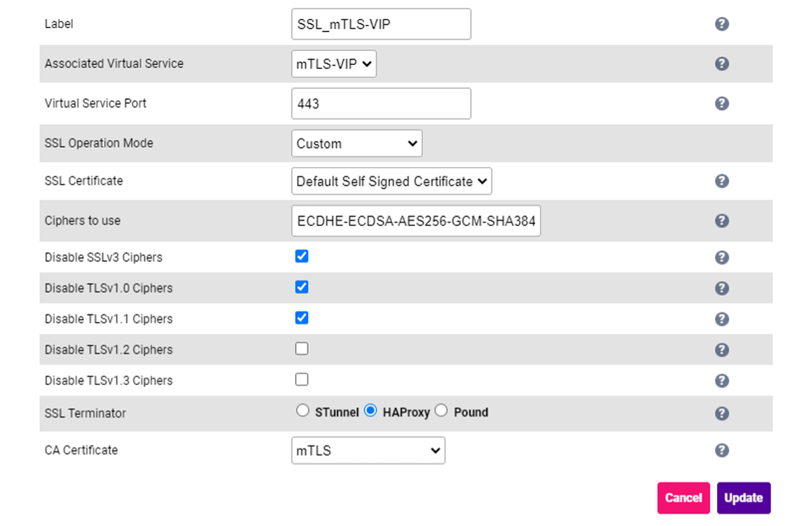Screen dimensions: 812x526
Task: Uncheck Disable SSLv3 Ciphers checkbox
Action: click(x=301, y=256)
